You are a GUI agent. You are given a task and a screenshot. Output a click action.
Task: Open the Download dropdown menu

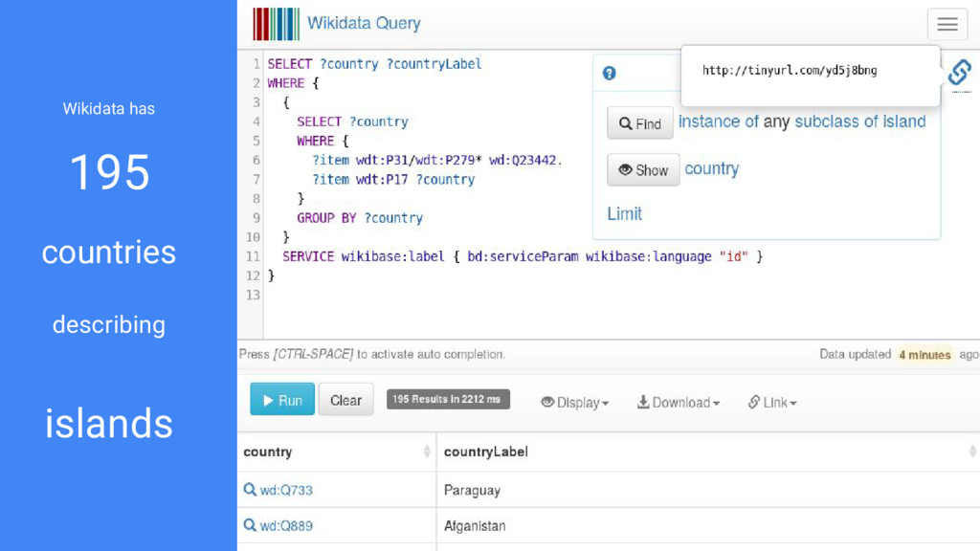(x=679, y=403)
